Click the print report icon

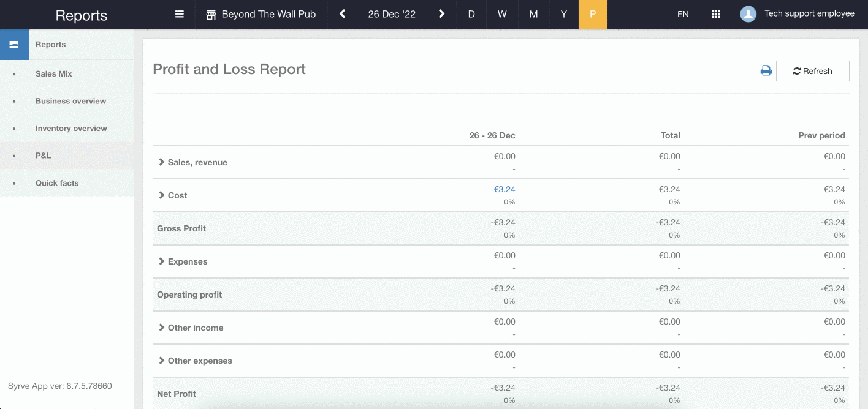[x=766, y=71]
